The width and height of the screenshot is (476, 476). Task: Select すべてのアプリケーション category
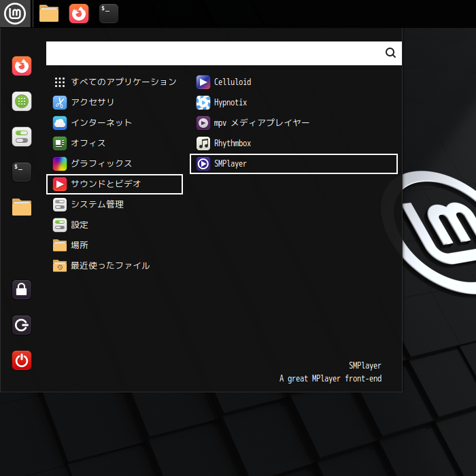(x=115, y=82)
